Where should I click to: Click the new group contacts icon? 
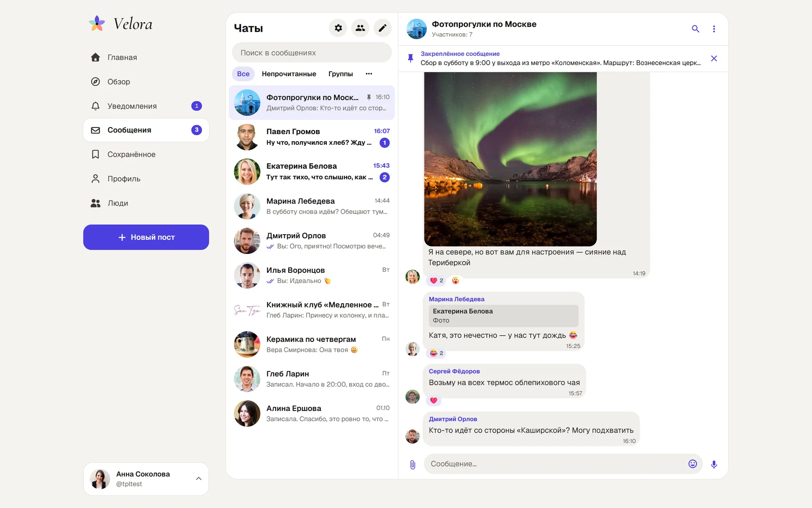click(360, 28)
